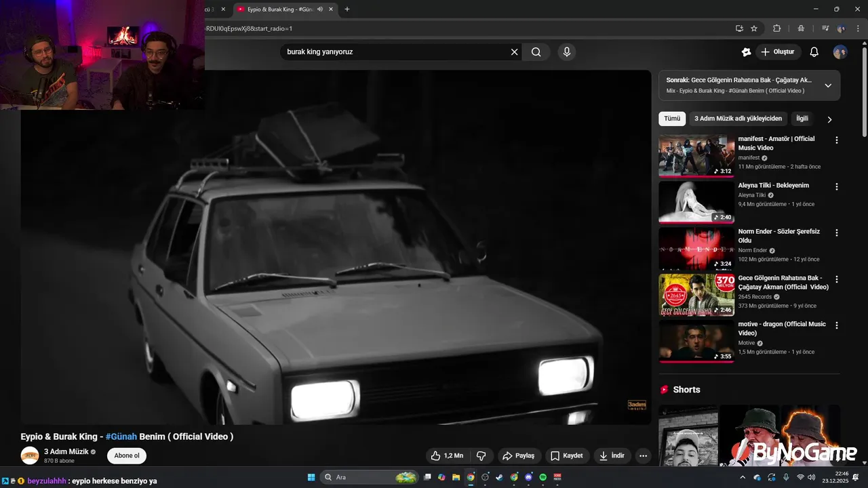Click the 2645 Records channel name

(x=755, y=297)
